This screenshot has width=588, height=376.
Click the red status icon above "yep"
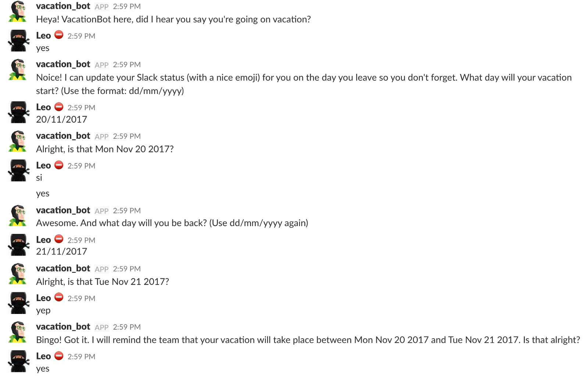pos(59,297)
